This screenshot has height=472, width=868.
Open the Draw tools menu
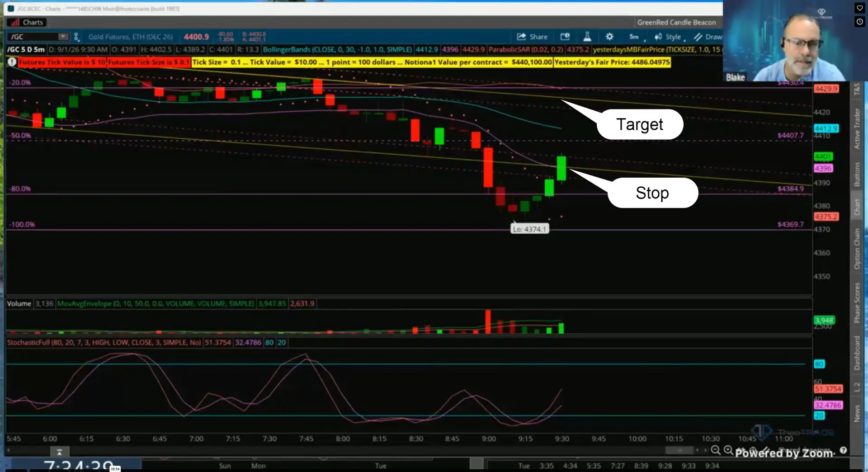point(708,37)
